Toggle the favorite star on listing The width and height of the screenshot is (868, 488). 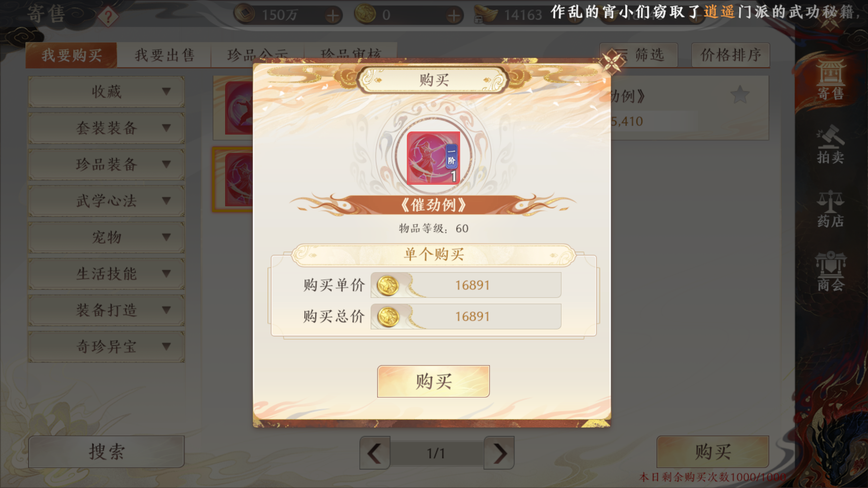(739, 95)
